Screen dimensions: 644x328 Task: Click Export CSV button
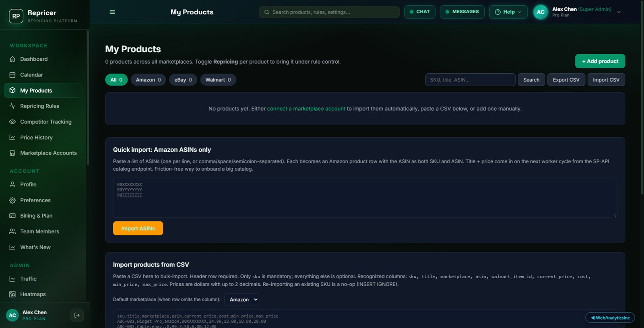[x=566, y=80]
